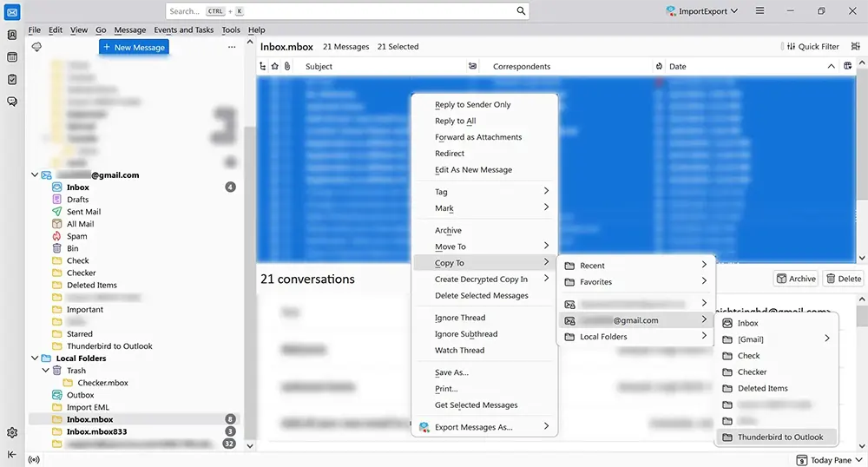Toggle the Quick Filter bar

click(812, 47)
